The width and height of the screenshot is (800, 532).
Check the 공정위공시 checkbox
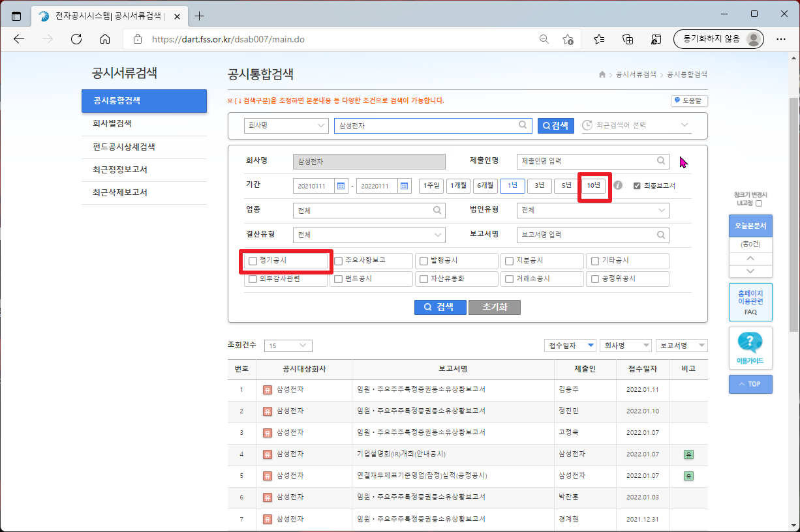click(595, 279)
